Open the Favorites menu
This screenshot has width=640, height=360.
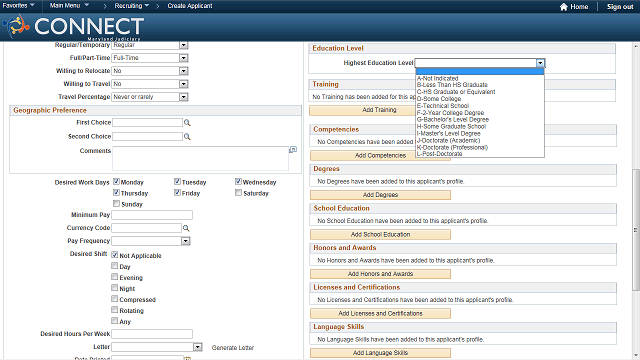[18, 6]
